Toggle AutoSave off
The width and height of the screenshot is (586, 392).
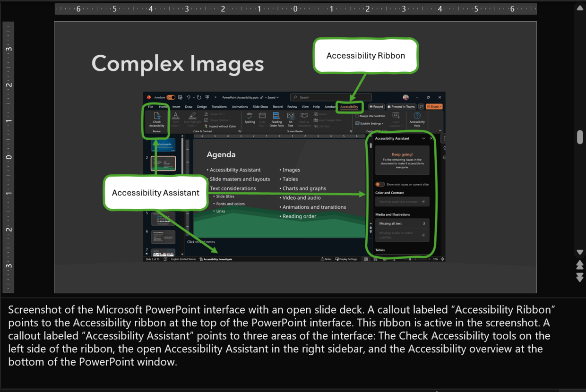coord(171,97)
